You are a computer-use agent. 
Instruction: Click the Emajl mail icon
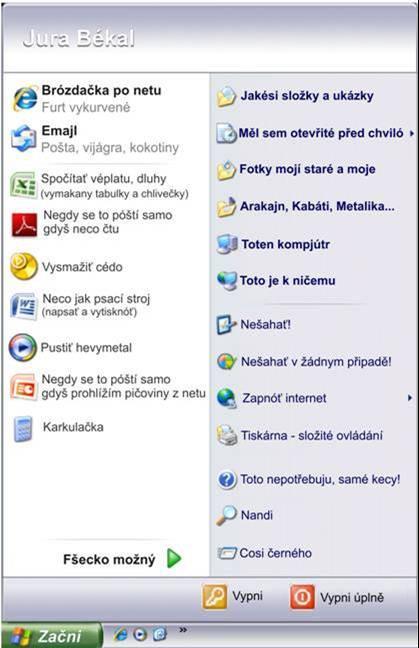click(x=24, y=138)
